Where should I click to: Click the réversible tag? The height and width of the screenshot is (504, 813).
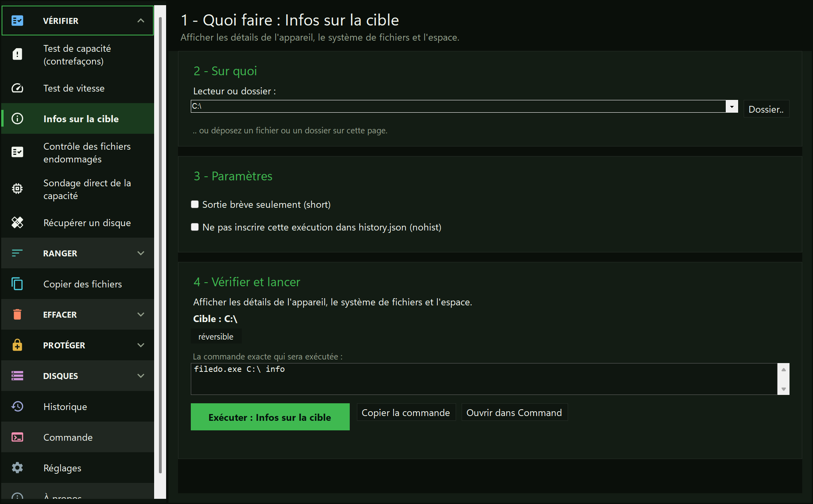216,336
